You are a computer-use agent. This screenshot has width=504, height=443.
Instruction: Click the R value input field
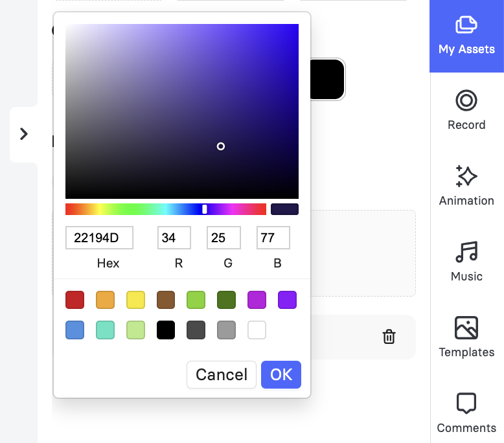tap(174, 238)
